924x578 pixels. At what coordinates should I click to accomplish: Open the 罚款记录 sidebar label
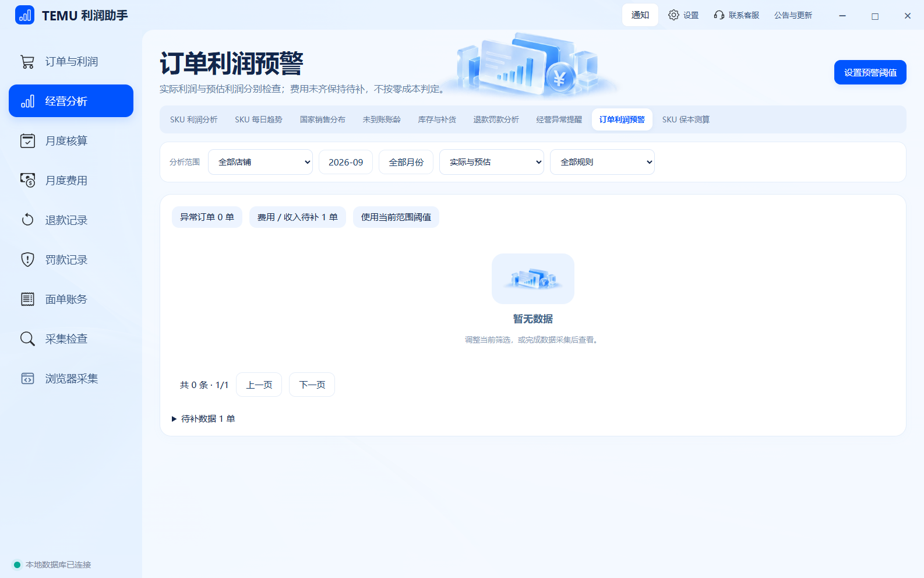[x=66, y=260]
